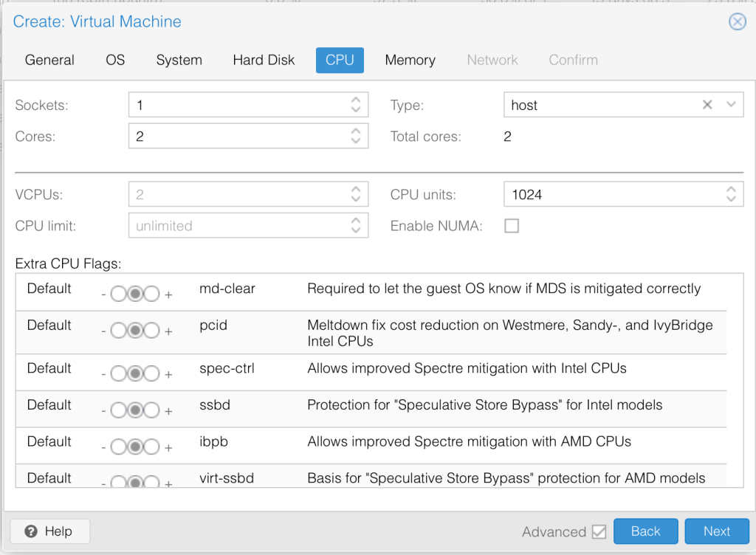Turn on the spec-ctrl flag radio
The width and height of the screenshot is (756, 555).
[x=151, y=374]
